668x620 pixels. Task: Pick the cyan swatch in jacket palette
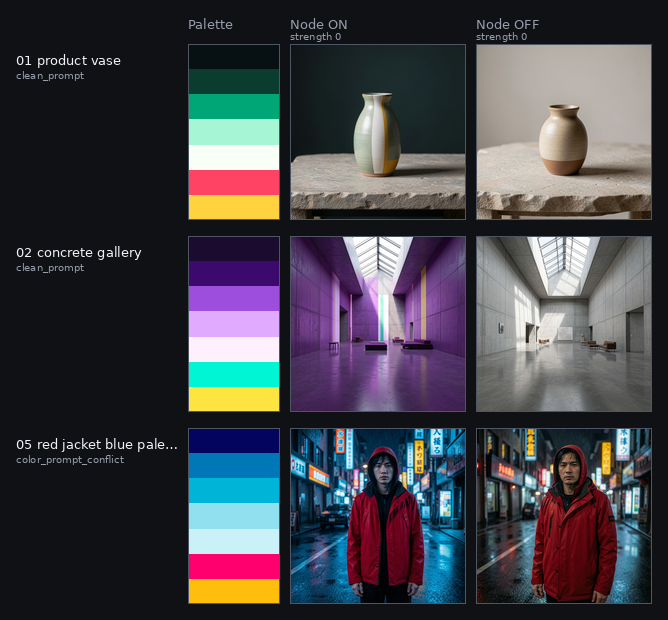(x=234, y=490)
